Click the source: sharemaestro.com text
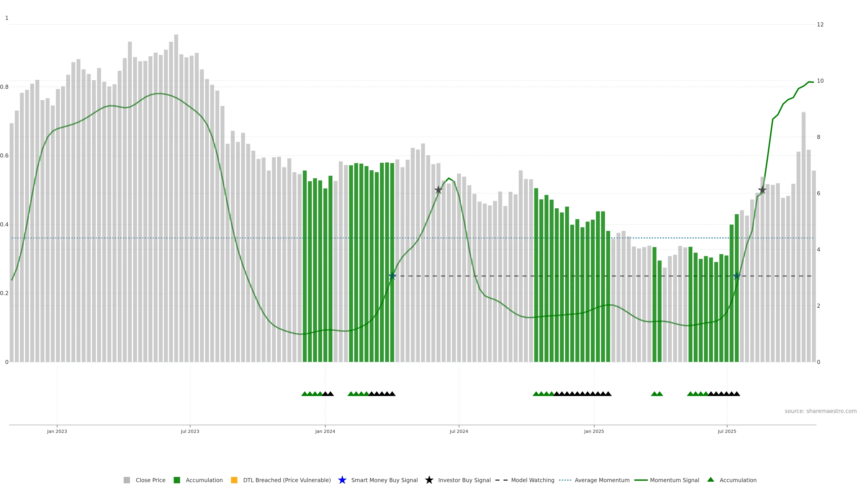The image size is (868, 488). tap(821, 411)
